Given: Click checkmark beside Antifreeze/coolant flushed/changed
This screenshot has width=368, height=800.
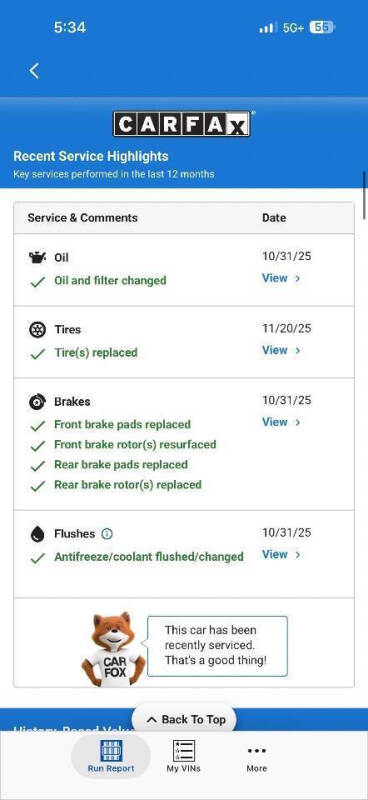Looking at the screenshot, I should click(x=37, y=558).
